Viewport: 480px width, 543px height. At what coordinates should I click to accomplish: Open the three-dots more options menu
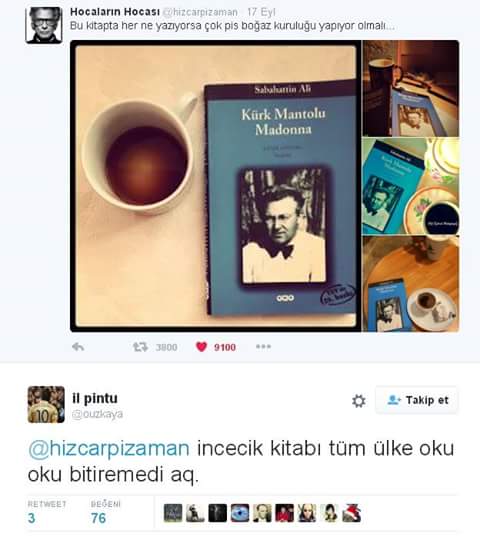click(x=263, y=346)
